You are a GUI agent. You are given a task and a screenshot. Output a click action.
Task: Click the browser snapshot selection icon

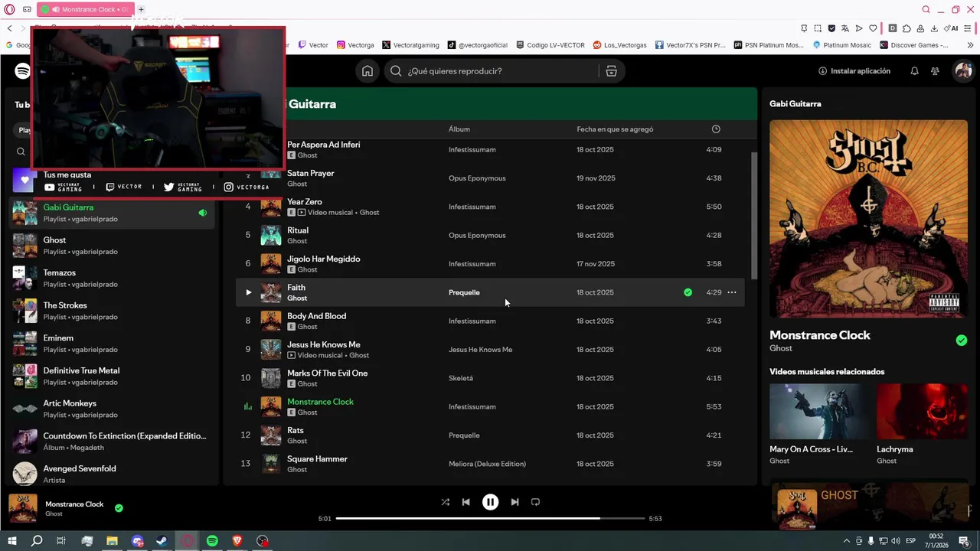point(818,28)
